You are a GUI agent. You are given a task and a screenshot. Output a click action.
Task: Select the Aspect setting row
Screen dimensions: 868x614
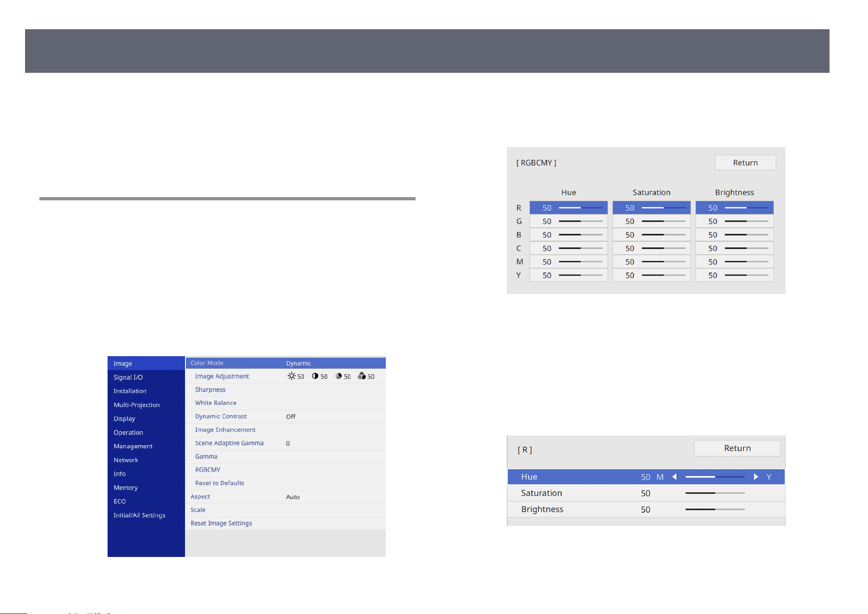pyautogui.click(x=286, y=497)
